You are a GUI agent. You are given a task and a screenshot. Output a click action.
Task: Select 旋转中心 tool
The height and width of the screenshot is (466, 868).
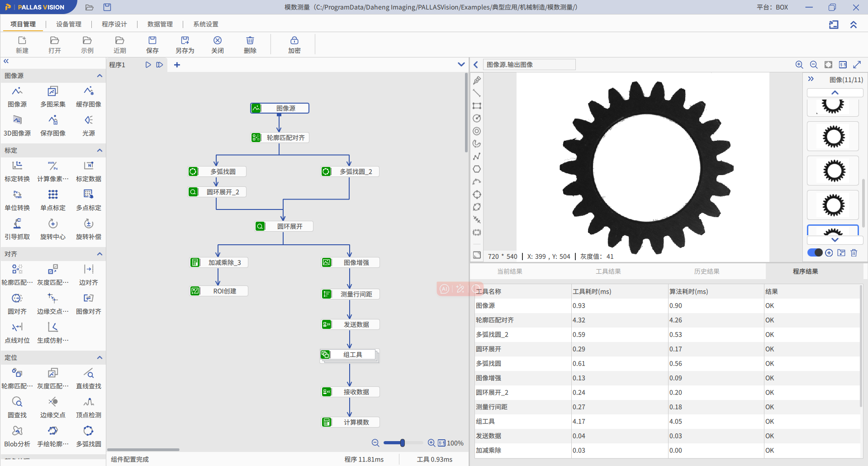click(53, 229)
